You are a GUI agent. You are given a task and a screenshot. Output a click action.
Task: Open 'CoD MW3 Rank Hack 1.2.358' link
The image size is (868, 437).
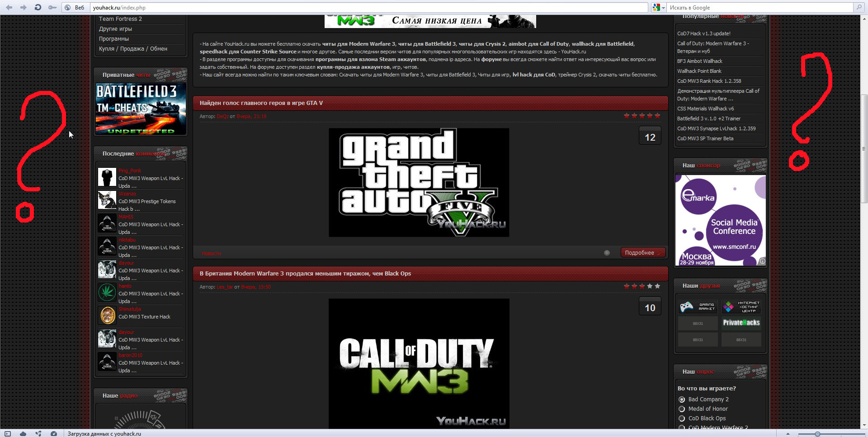coord(709,81)
